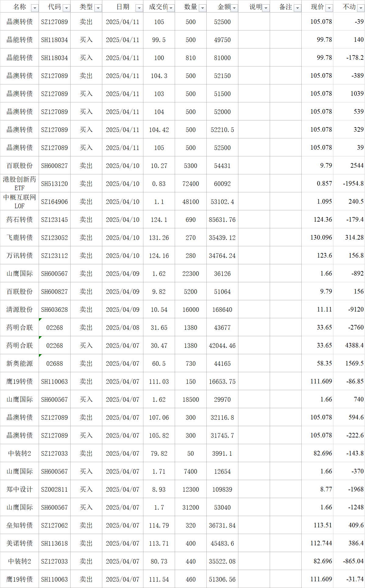The height and width of the screenshot is (588, 365).
Task: Click the price cell 31.65
Action: (x=159, y=327)
